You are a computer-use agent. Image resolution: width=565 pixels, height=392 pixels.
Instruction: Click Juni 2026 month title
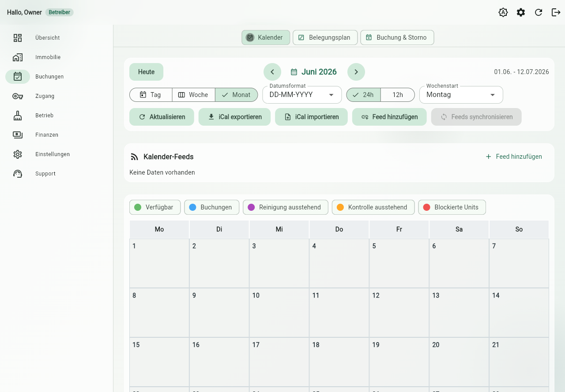(319, 72)
